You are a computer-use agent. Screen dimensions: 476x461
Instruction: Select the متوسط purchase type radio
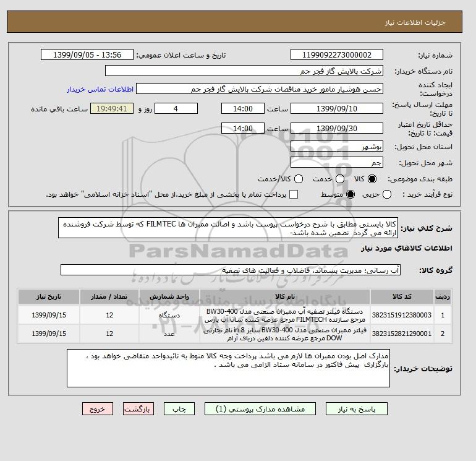click(x=351, y=194)
